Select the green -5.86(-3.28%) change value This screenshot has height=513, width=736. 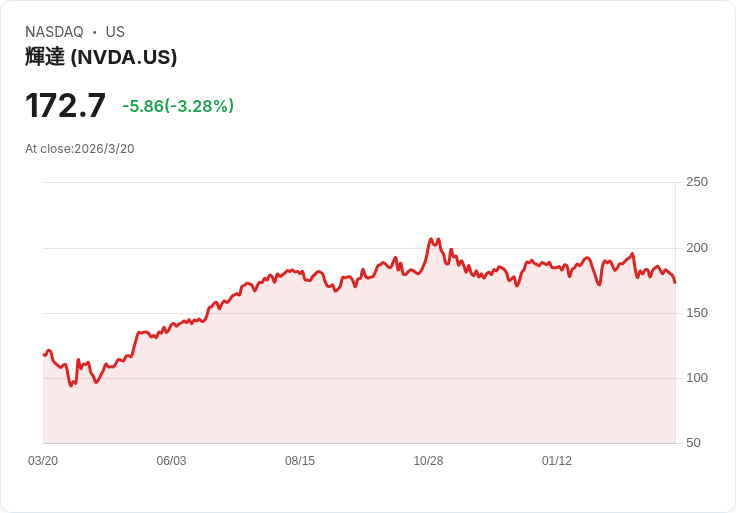(178, 106)
